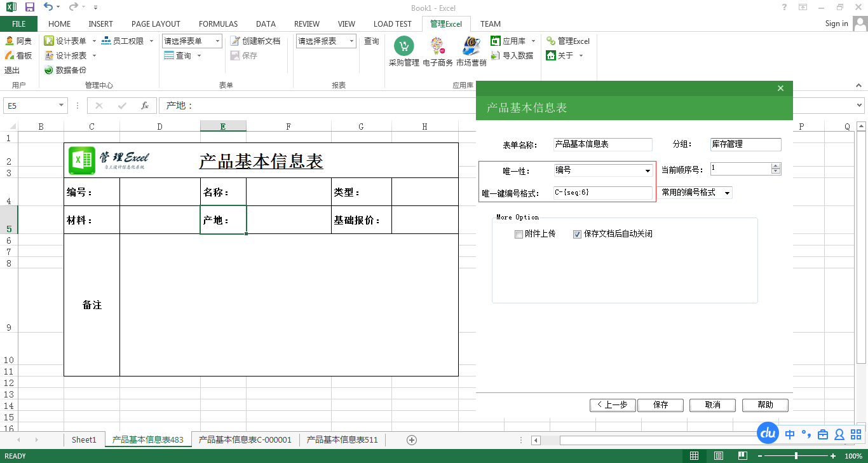The image size is (868, 463).
Task: Click the fx insert function icon
Action: coord(145,106)
